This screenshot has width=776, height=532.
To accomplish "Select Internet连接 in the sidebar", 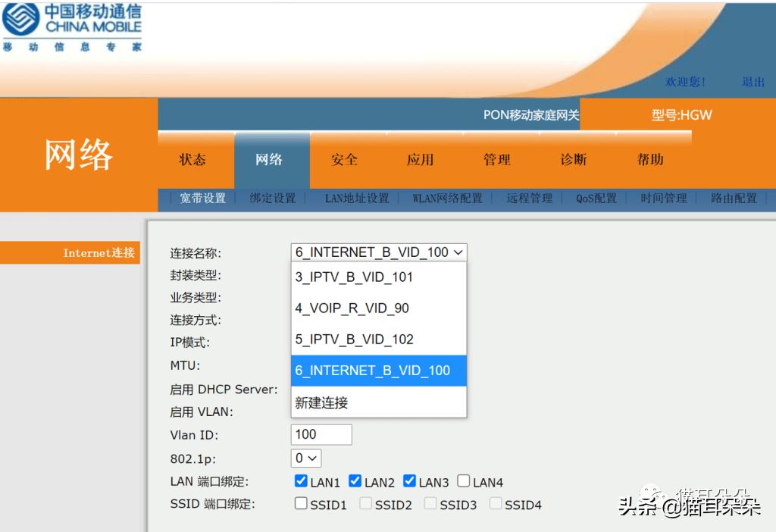I will pyautogui.click(x=99, y=253).
